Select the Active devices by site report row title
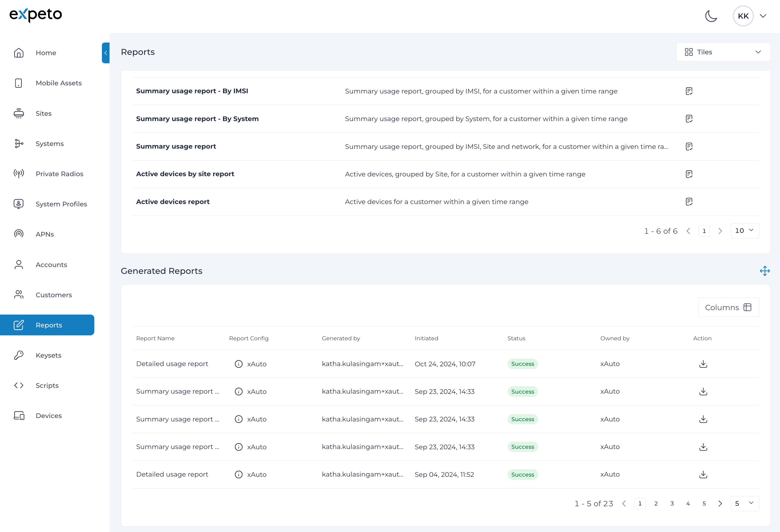Viewport: 780px width, 532px height. 185,174
